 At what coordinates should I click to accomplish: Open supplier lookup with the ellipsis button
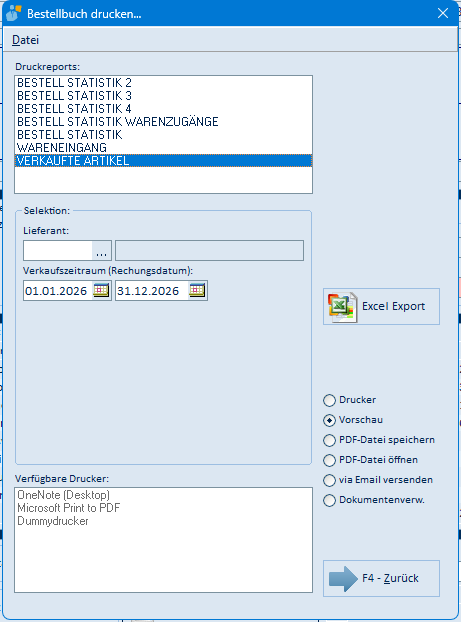102,250
